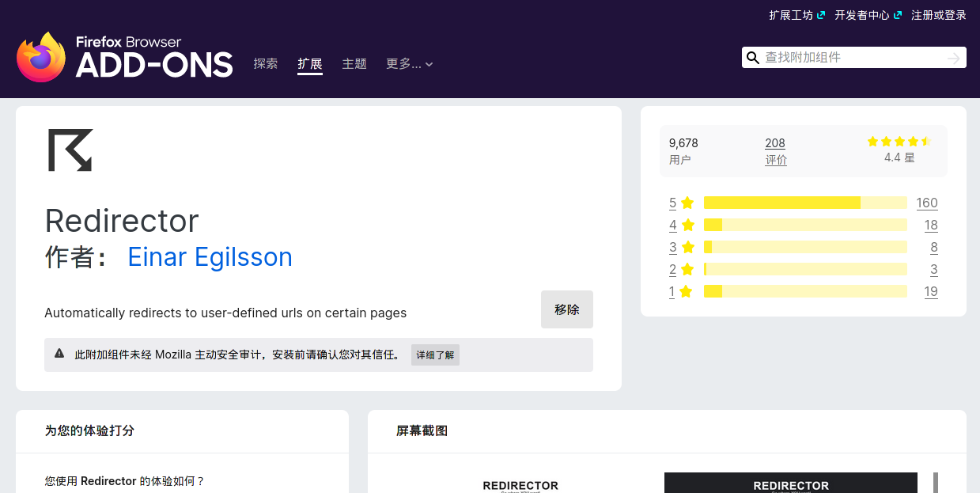Expand the 更多… dropdown menu
This screenshot has width=980, height=493.
(x=409, y=64)
